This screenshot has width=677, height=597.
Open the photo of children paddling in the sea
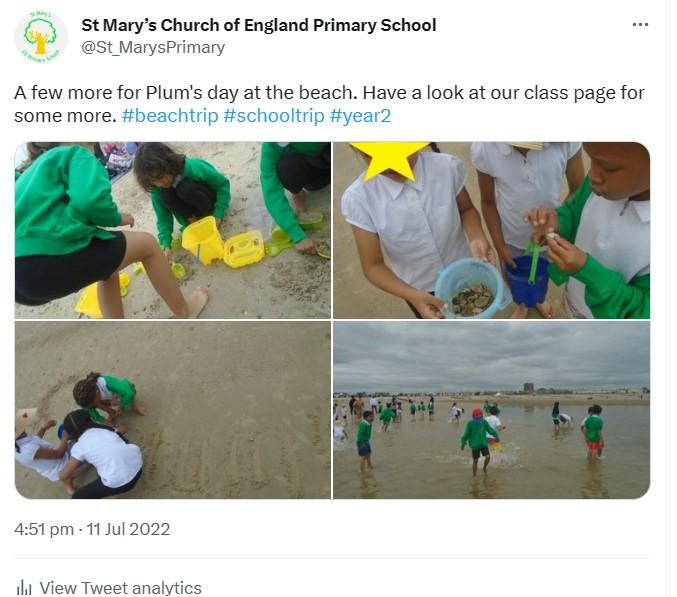click(491, 410)
